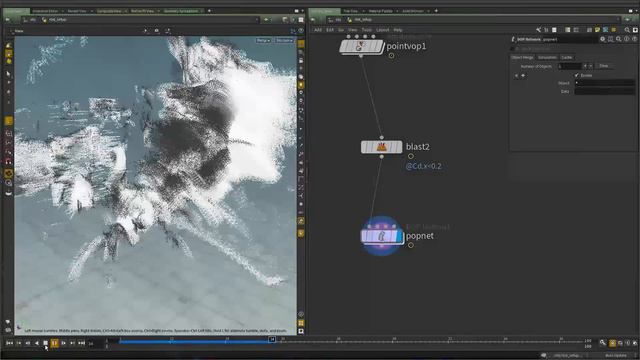
Task: Open the Edit menu in network editor
Action: [330, 30]
